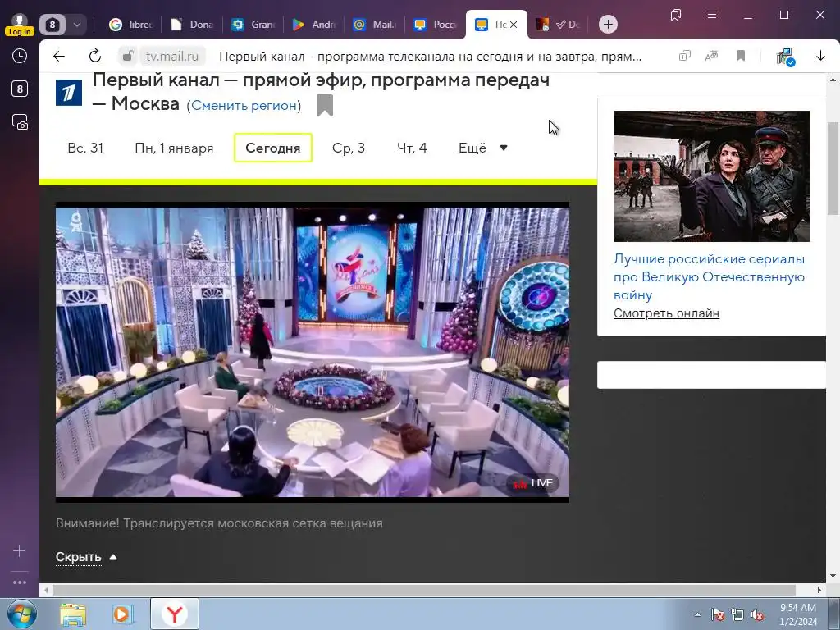Switch to the Google libreoffice tab
Screen dimensions: 840x630
(131, 24)
